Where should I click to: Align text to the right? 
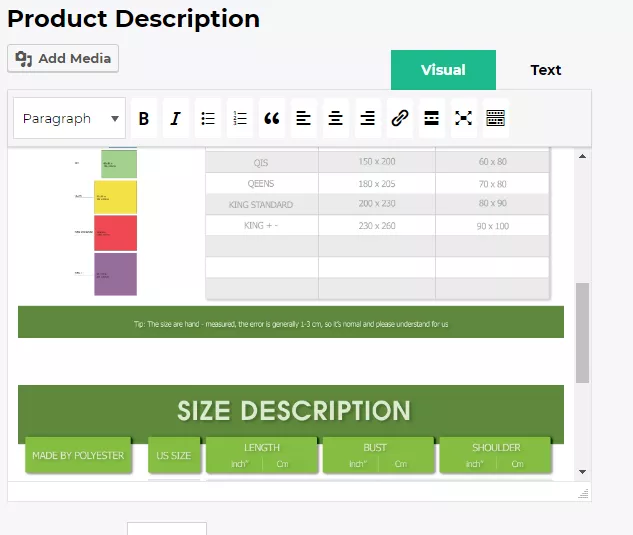tap(368, 118)
